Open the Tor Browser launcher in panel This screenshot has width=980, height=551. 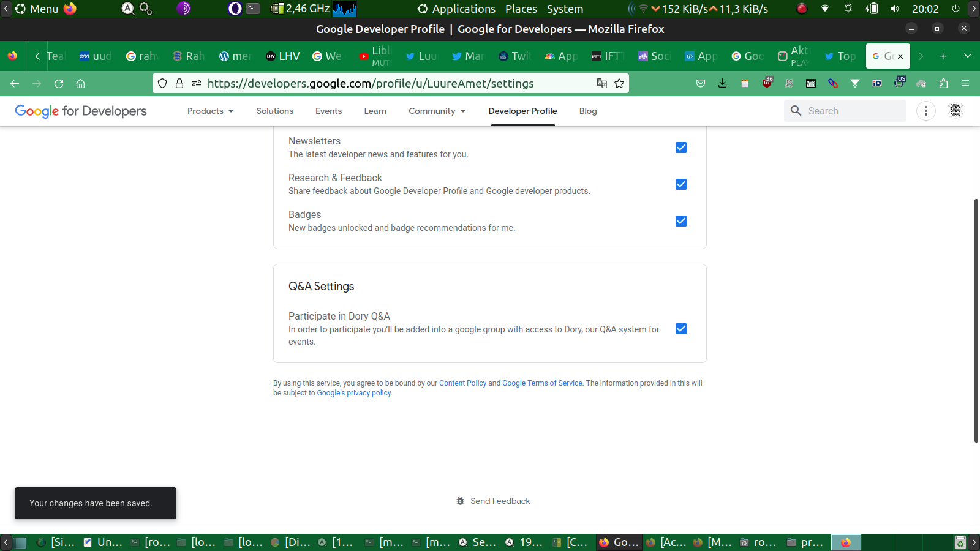pos(184,9)
